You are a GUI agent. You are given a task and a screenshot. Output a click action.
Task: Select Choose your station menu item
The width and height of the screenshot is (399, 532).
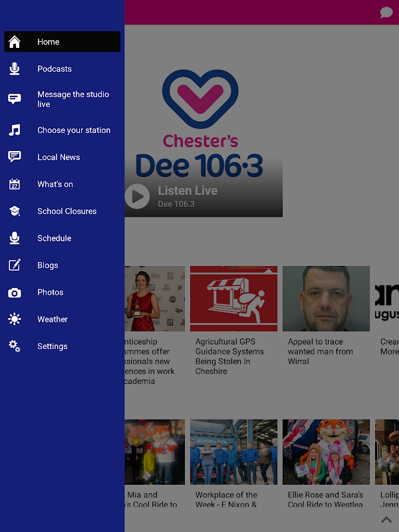point(62,130)
